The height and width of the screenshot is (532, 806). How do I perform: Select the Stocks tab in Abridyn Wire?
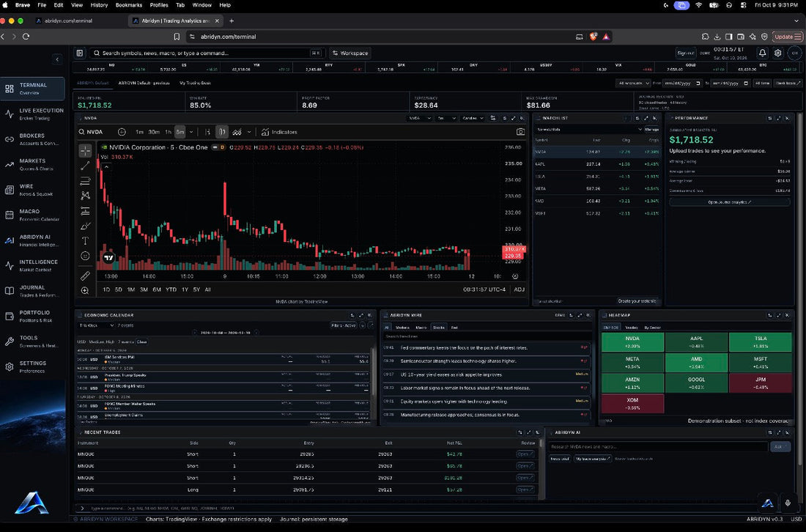pos(438,328)
